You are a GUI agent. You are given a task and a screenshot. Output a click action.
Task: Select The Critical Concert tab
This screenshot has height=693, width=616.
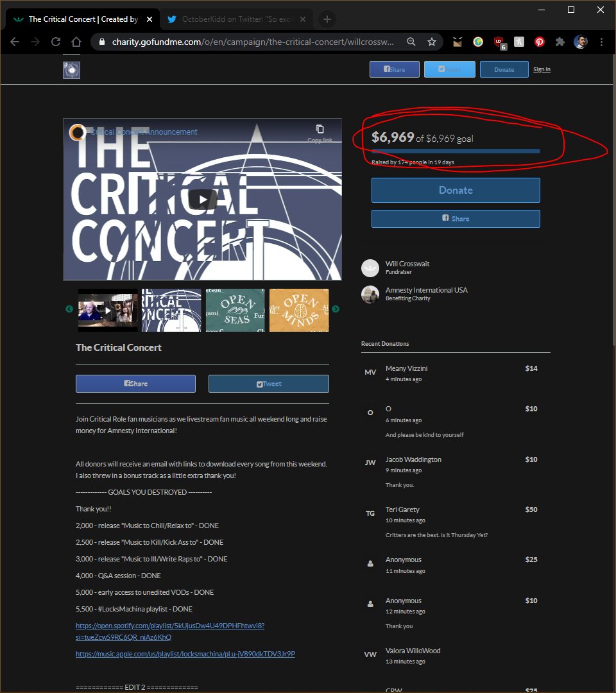pos(83,19)
